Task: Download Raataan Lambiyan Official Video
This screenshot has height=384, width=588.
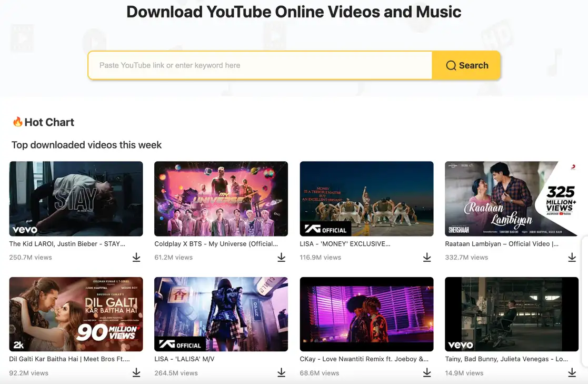Action: [x=572, y=258]
